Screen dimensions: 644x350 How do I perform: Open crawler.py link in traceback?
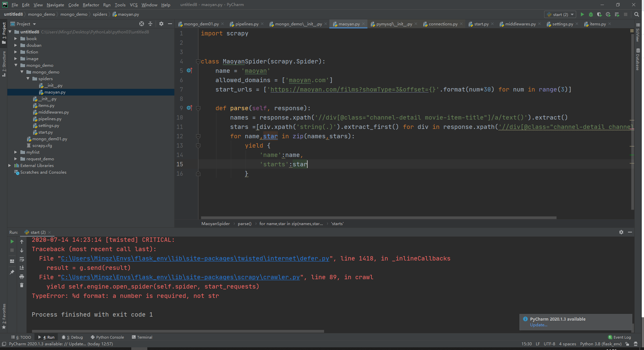point(180,277)
